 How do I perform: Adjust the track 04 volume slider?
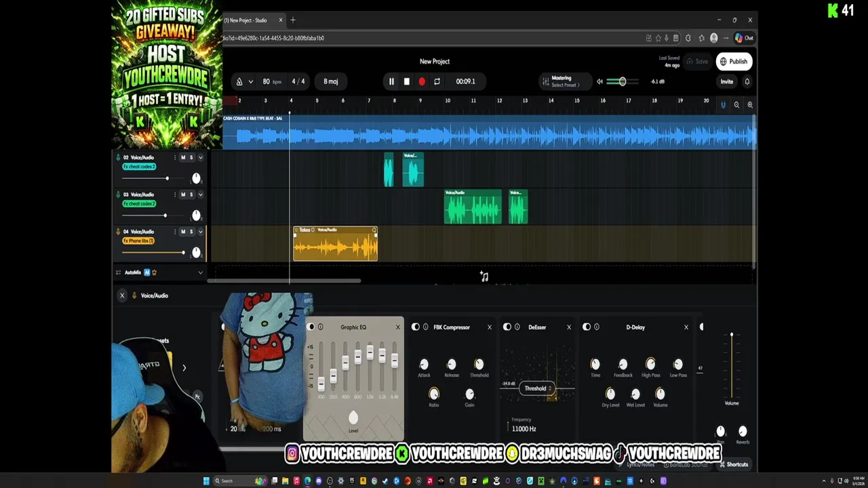[154, 253]
